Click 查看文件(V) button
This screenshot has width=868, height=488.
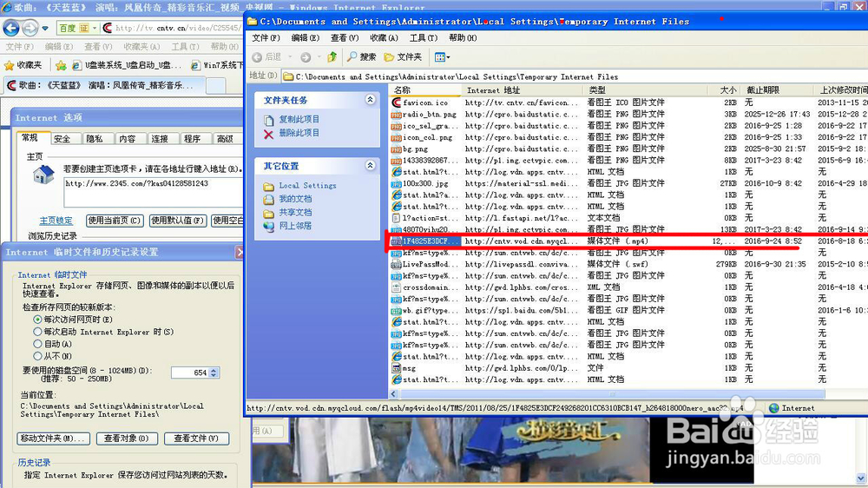point(196,439)
